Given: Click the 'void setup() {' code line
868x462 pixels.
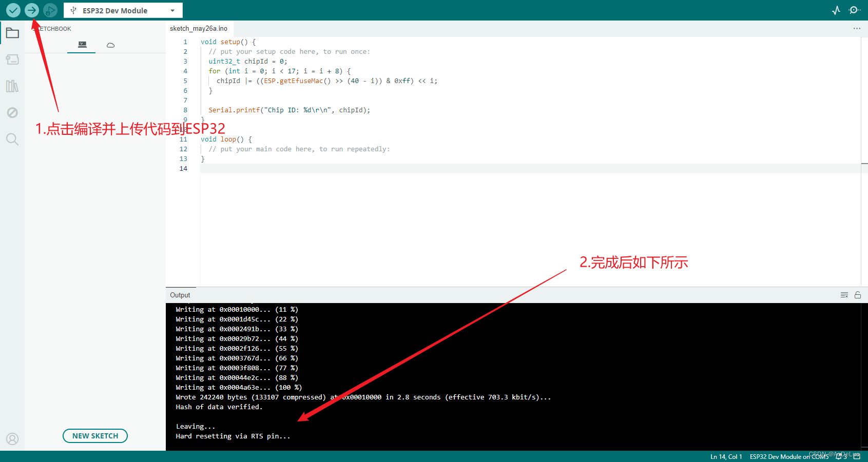Looking at the screenshot, I should pyautogui.click(x=228, y=42).
